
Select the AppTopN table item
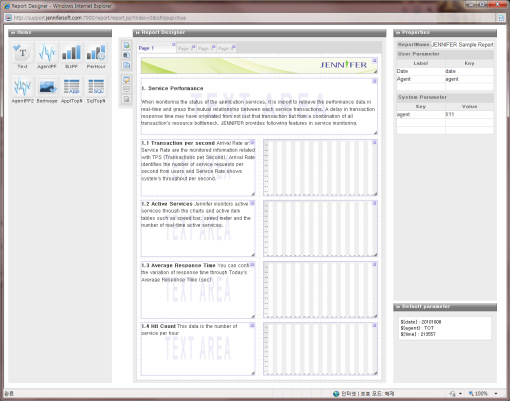pyautogui.click(x=71, y=86)
